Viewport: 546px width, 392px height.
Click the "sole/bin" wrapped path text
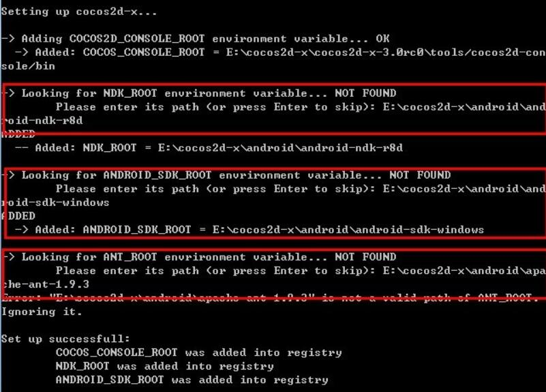coord(28,66)
